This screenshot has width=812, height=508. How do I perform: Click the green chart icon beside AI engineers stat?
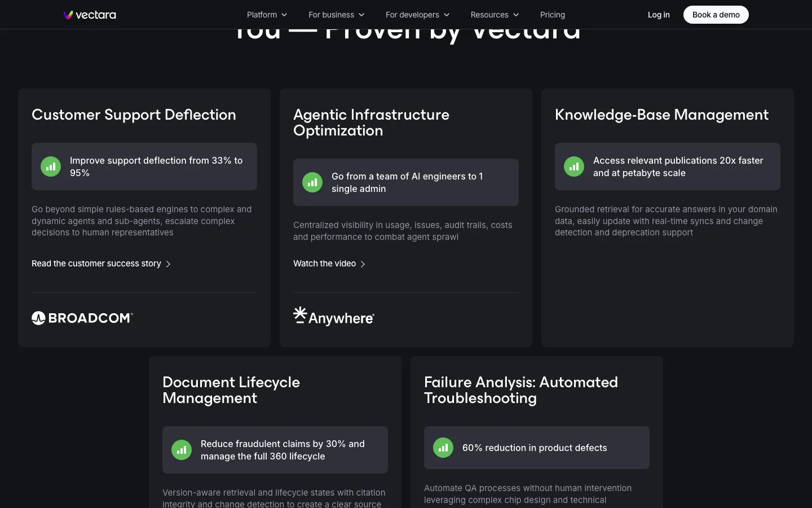pos(312,182)
